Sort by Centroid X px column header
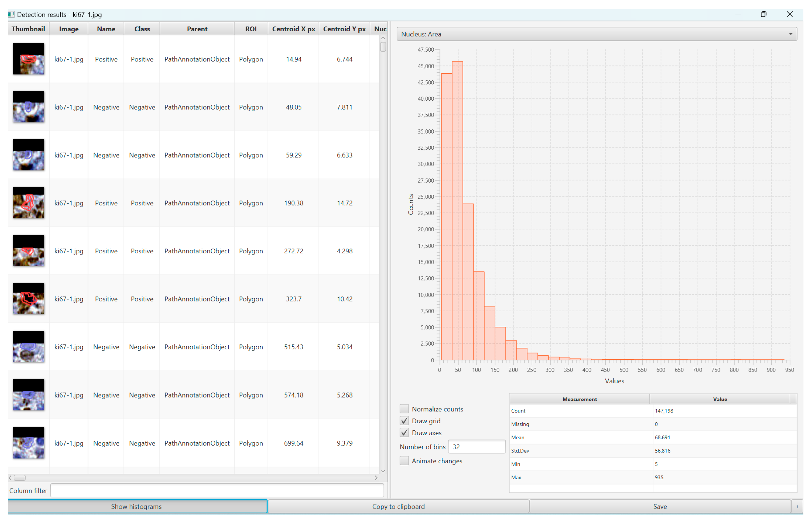 [x=293, y=29]
